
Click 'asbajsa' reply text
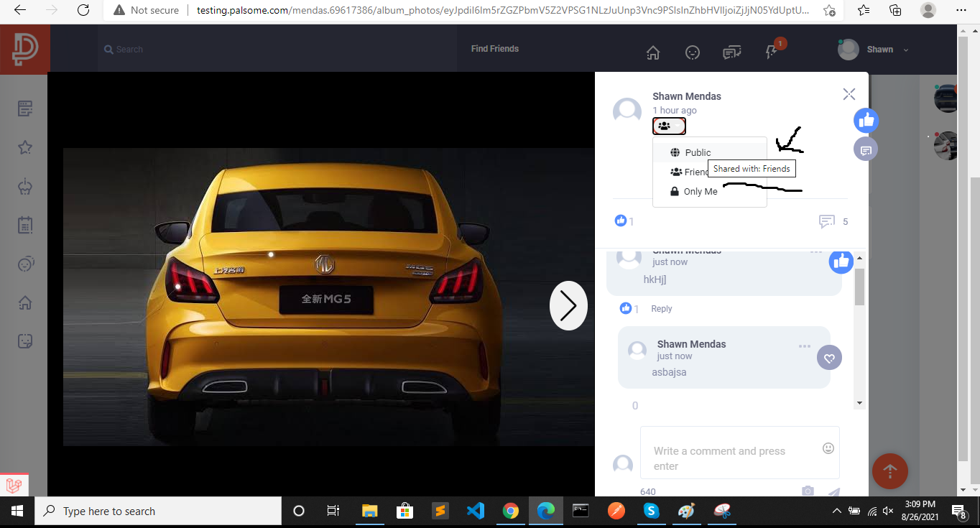[x=669, y=372]
